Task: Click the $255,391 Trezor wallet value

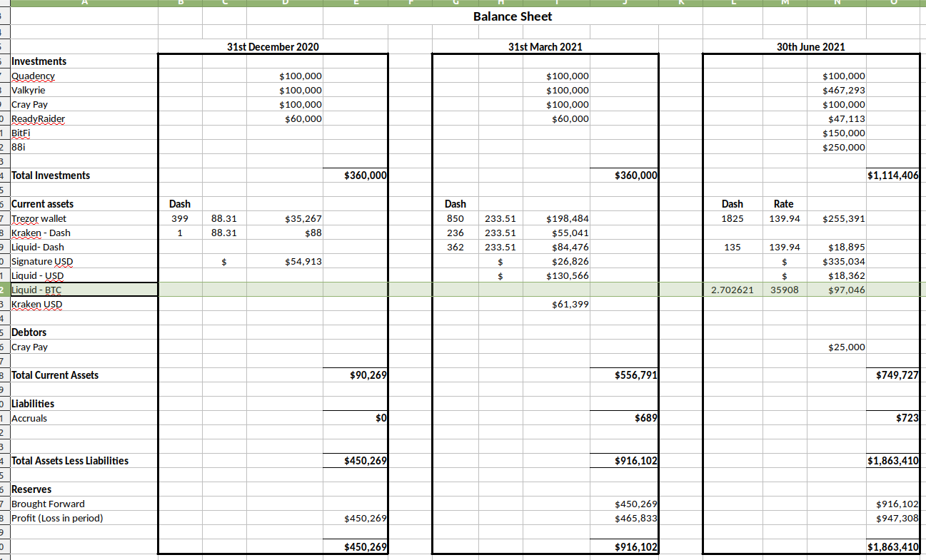Action: tap(844, 218)
